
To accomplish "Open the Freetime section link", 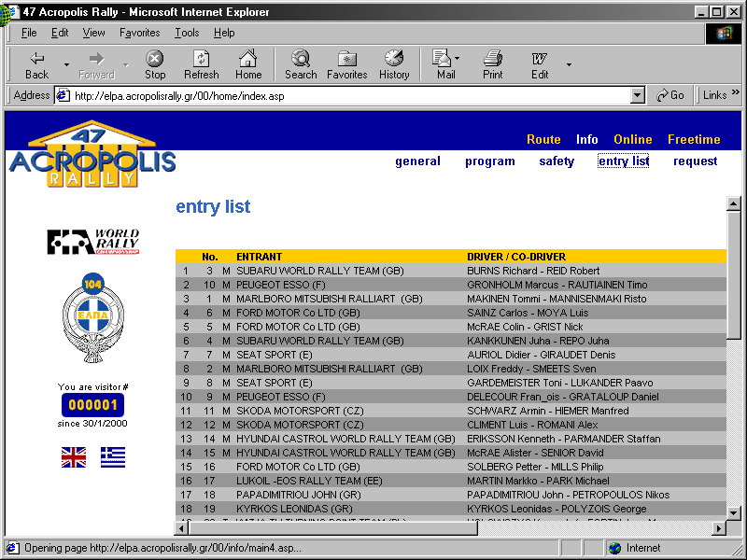I will (694, 139).
